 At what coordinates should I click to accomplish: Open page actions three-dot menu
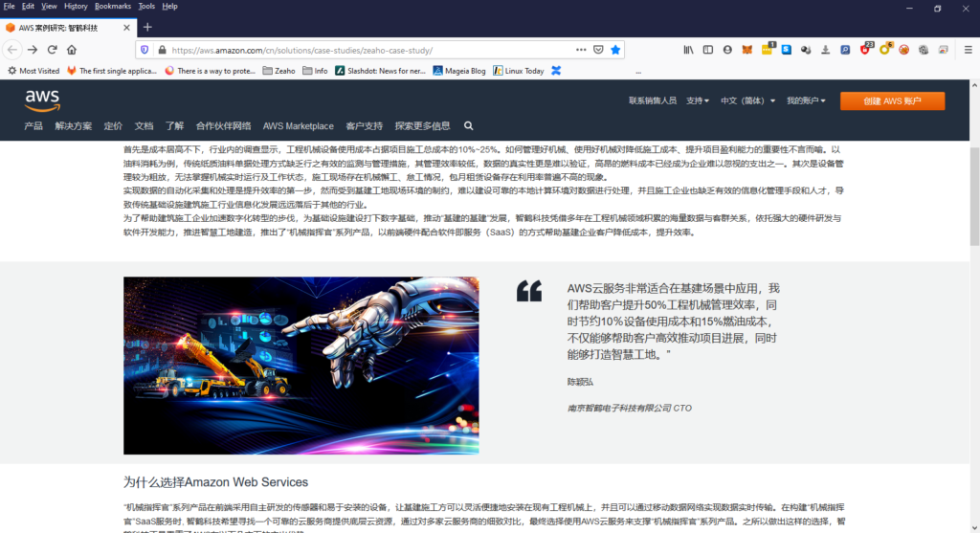coord(581,50)
